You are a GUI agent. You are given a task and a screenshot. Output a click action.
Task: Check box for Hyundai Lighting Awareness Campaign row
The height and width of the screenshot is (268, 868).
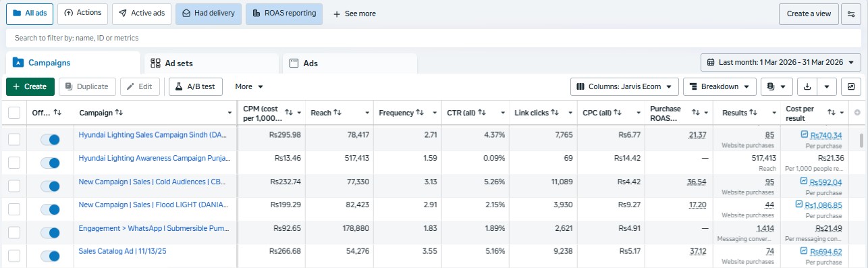tap(14, 163)
